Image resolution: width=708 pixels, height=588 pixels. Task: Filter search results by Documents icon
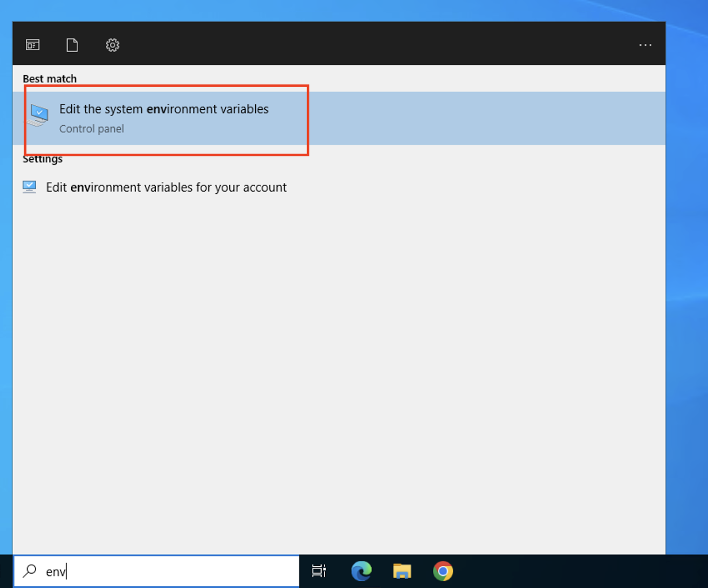coord(72,45)
